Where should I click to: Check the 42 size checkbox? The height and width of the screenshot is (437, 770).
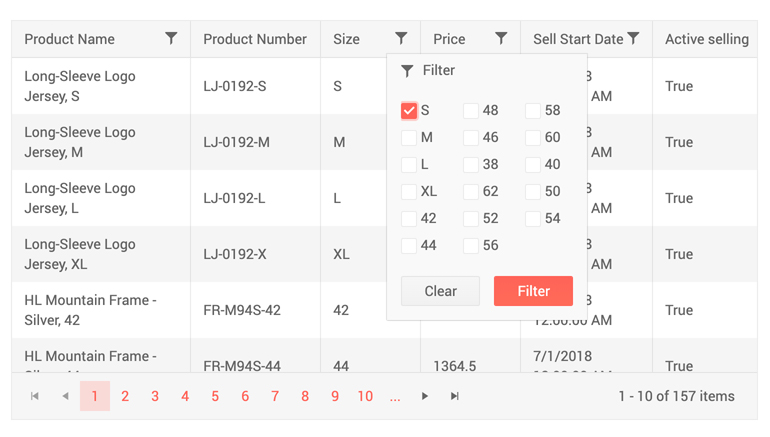409,218
